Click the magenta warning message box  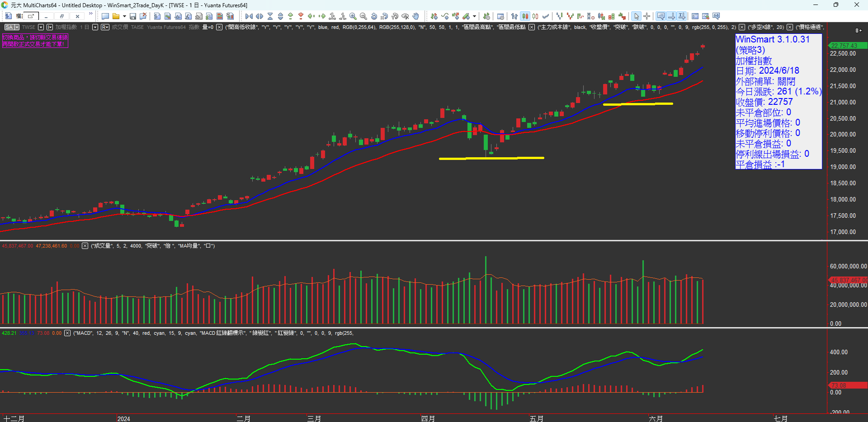(35, 41)
